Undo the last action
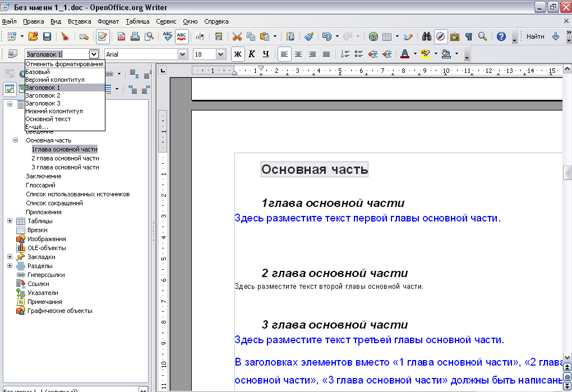This screenshot has height=392, width=572. [x=327, y=36]
